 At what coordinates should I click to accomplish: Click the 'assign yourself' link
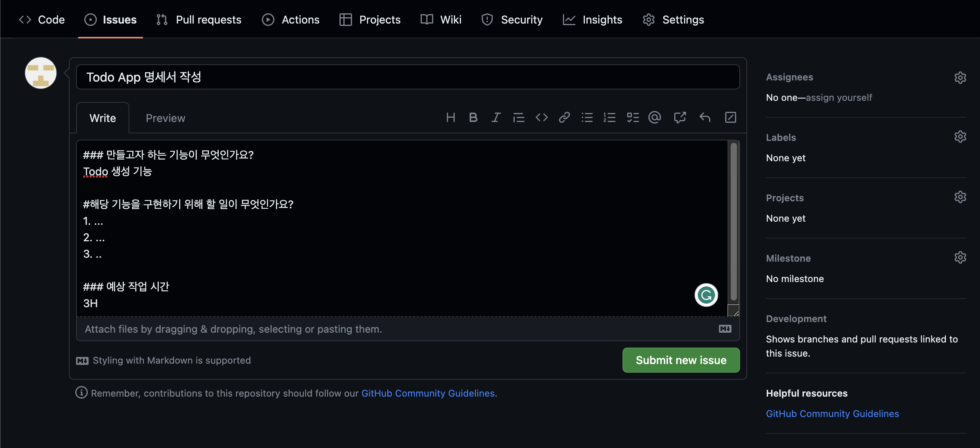[x=838, y=97]
